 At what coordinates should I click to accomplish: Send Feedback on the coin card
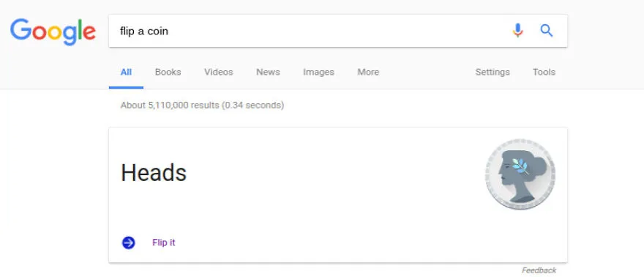pos(539,270)
